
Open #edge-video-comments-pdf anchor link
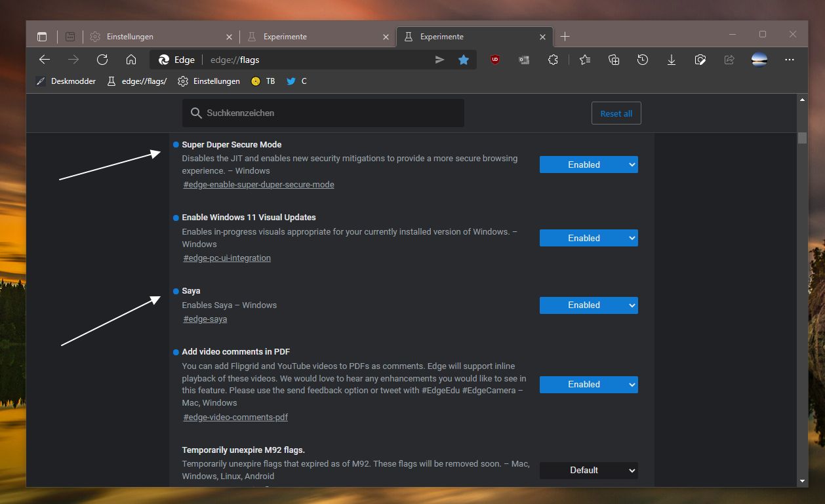coord(235,417)
